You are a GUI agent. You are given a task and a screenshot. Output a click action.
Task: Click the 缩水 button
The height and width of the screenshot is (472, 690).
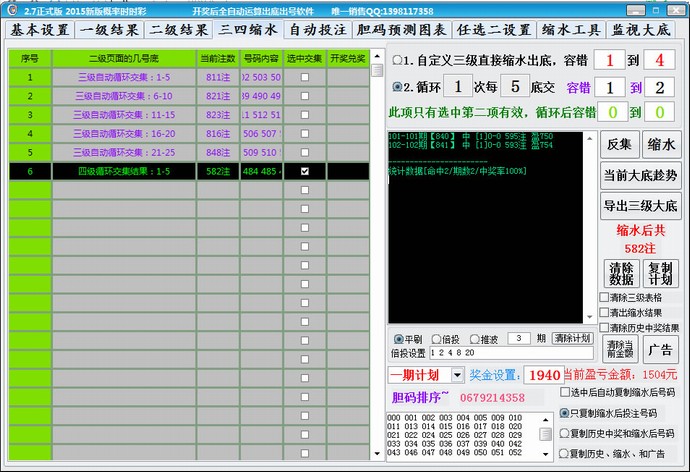click(661, 144)
